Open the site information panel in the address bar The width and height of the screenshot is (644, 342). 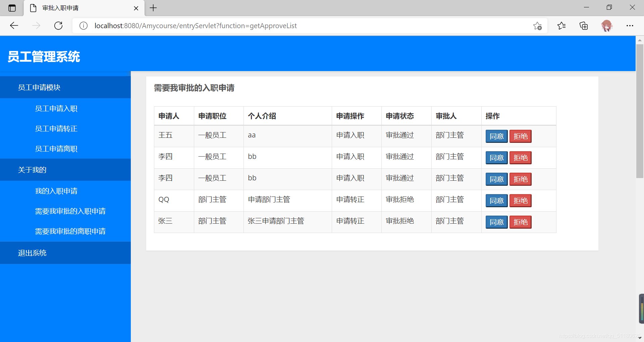pos(83,25)
